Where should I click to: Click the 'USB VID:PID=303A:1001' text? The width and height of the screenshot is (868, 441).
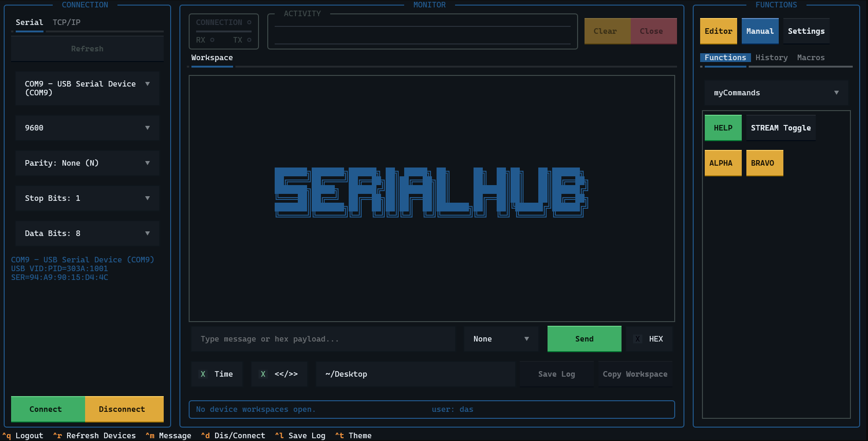coord(60,268)
